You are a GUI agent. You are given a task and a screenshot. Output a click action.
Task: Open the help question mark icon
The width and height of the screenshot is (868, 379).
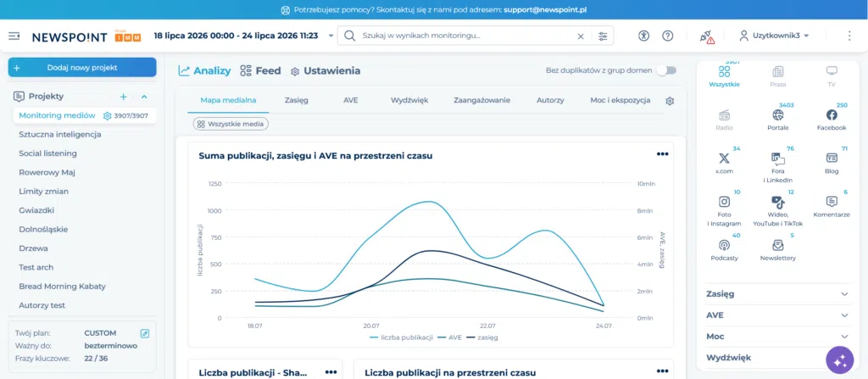pyautogui.click(x=668, y=36)
